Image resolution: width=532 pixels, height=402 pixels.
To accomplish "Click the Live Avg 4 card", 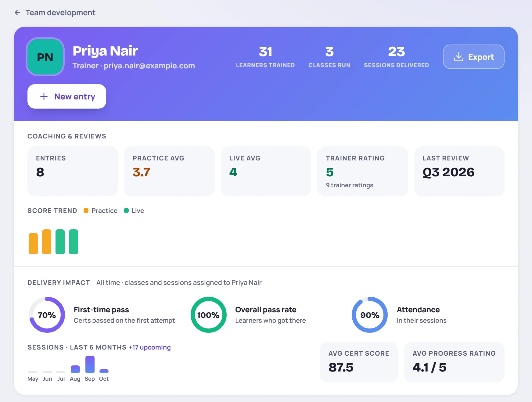I will [266, 171].
